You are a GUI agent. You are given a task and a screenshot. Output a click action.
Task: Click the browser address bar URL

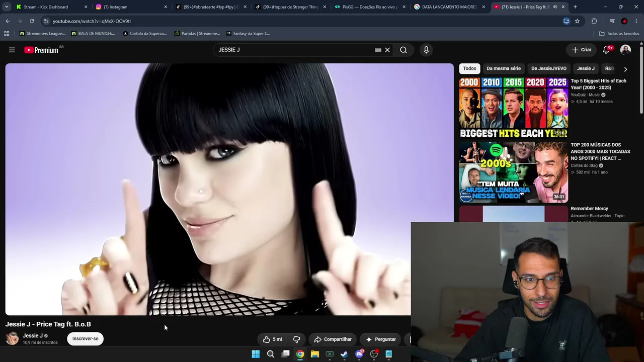pyautogui.click(x=92, y=21)
